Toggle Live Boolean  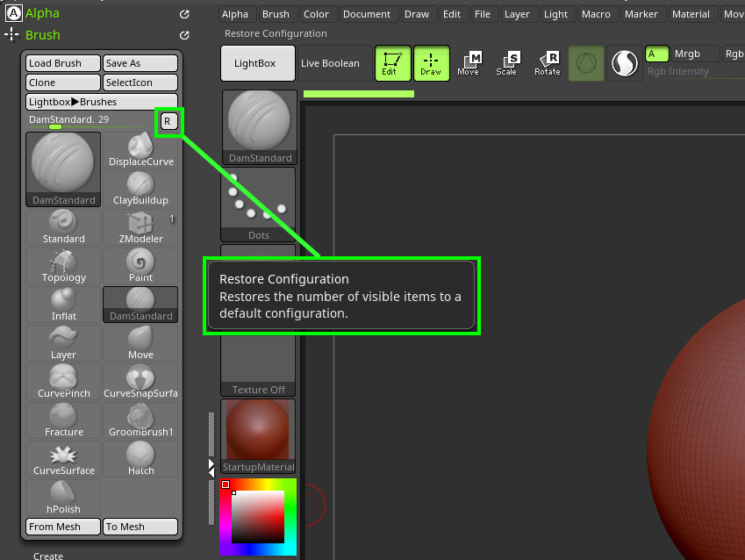[335, 63]
